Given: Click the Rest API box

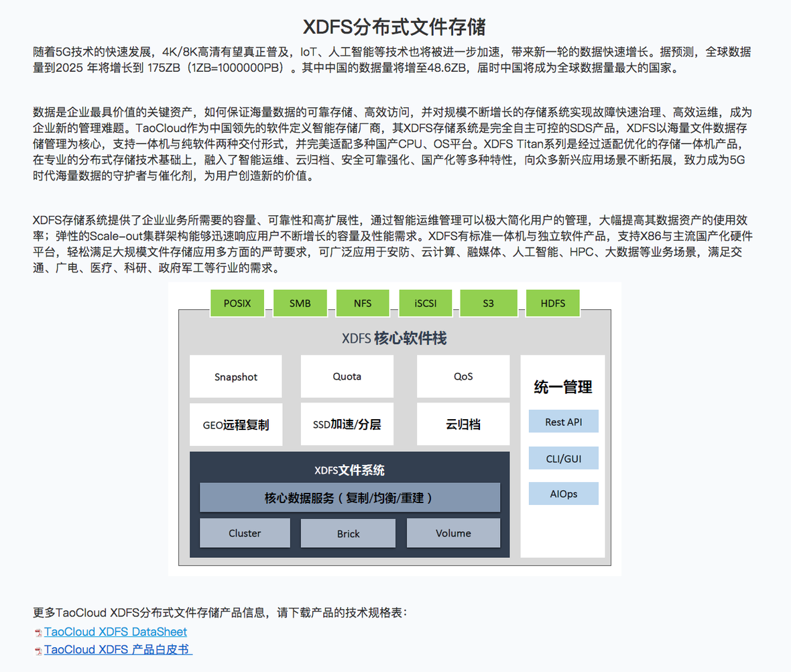Looking at the screenshot, I should pyautogui.click(x=564, y=422).
